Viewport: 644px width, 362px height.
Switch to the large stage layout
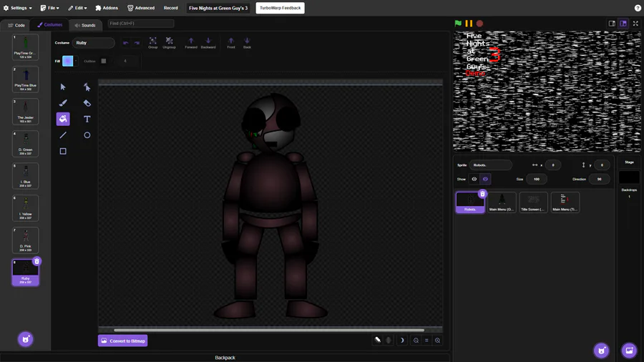(x=623, y=24)
